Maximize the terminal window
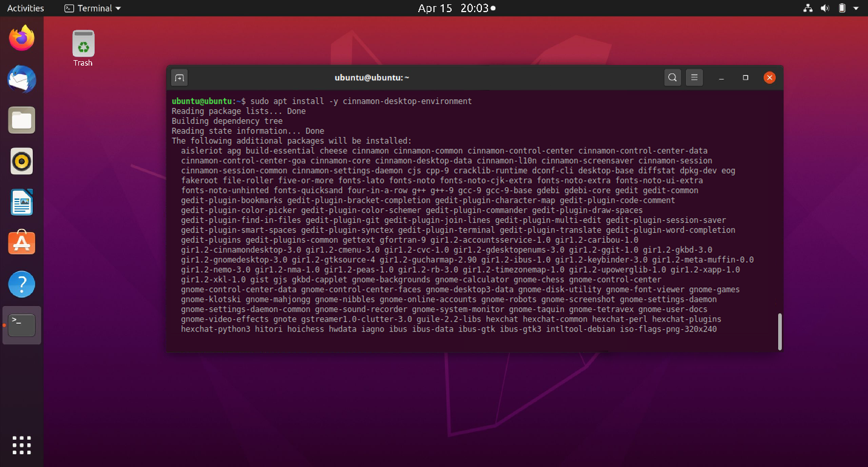The image size is (868, 467). coord(745,78)
